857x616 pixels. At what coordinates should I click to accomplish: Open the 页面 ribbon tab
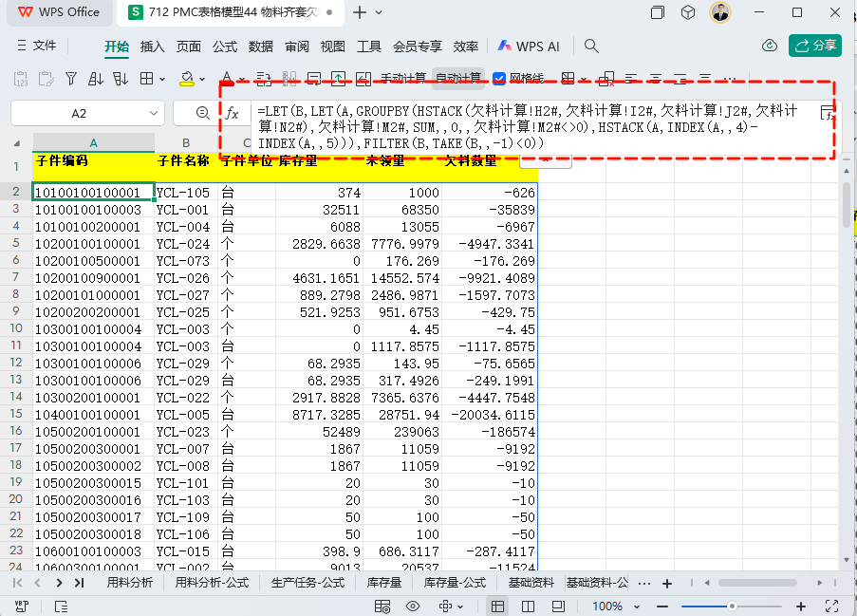click(189, 47)
